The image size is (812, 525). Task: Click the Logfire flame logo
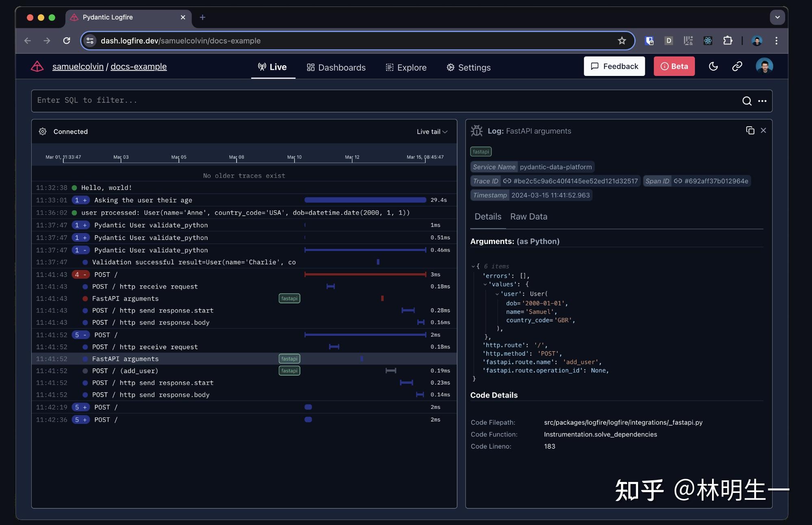coord(37,66)
